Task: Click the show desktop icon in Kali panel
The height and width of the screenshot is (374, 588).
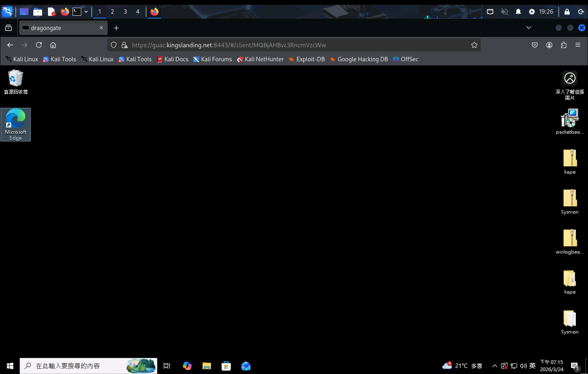Action: 24,11
